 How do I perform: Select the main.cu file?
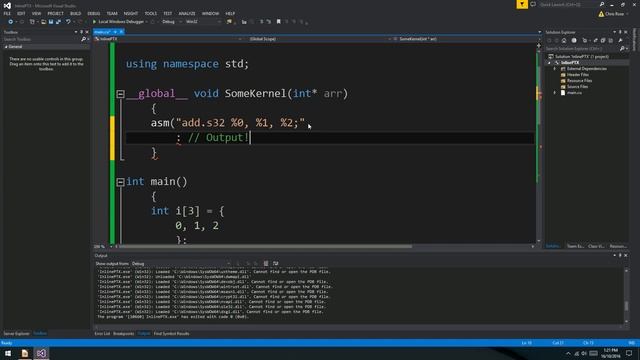pyautogui.click(x=574, y=93)
